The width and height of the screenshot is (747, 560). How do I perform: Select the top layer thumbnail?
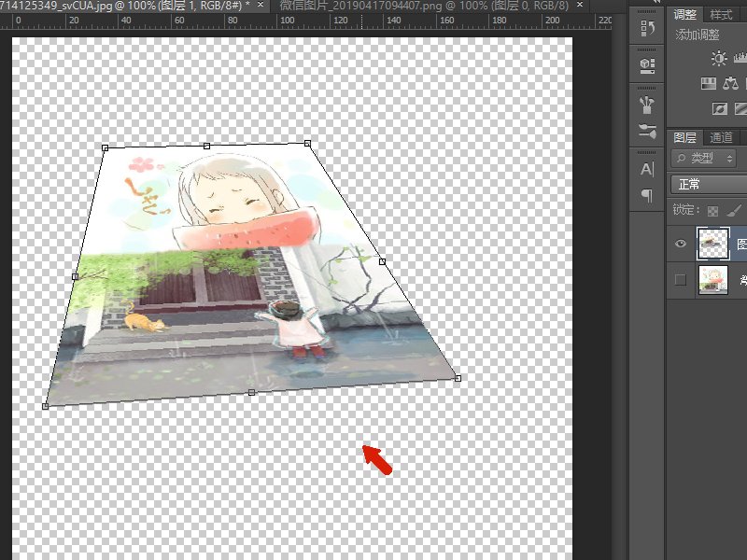click(x=713, y=243)
